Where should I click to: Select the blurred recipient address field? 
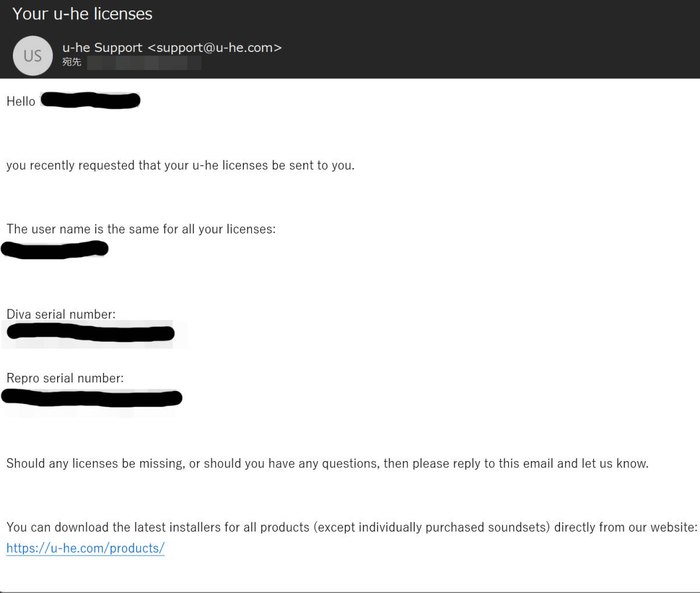tap(144, 62)
